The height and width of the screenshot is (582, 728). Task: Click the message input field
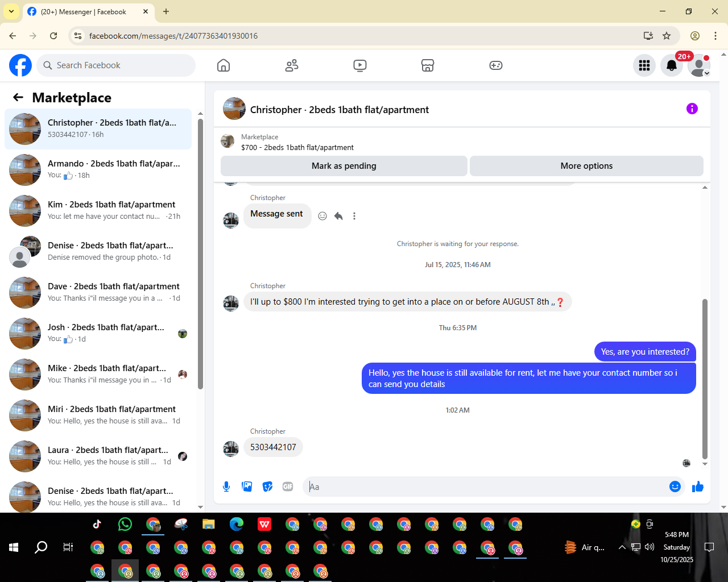coord(486,487)
